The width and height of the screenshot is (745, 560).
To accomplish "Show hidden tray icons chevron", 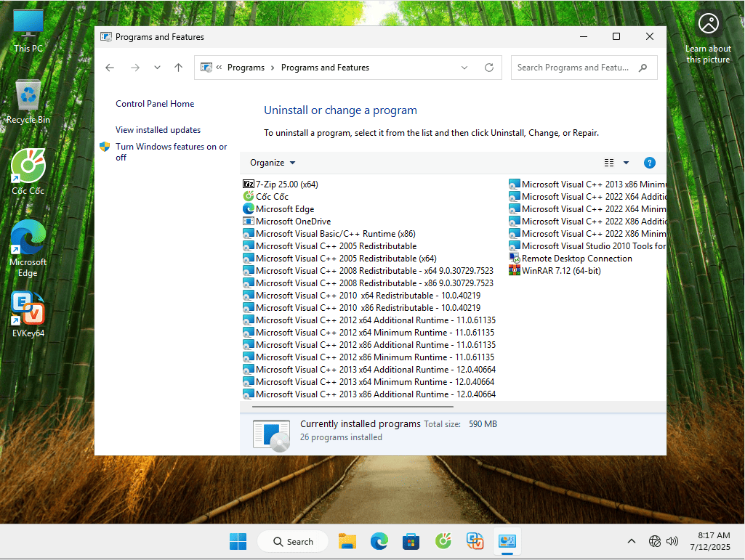I will click(632, 541).
